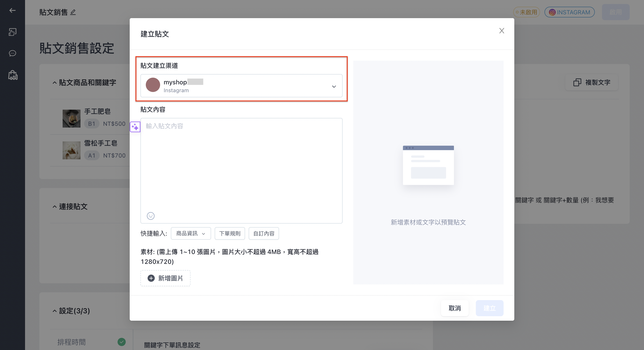Click the NT$500 price text
The width and height of the screenshot is (644, 350).
(114, 124)
